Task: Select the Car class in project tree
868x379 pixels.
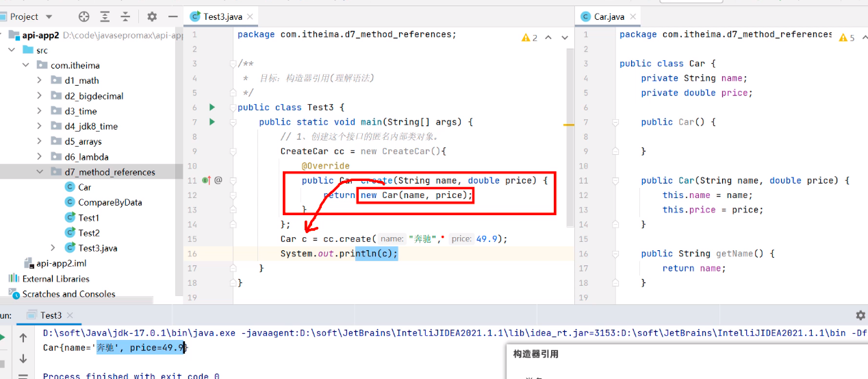Action: tap(84, 187)
